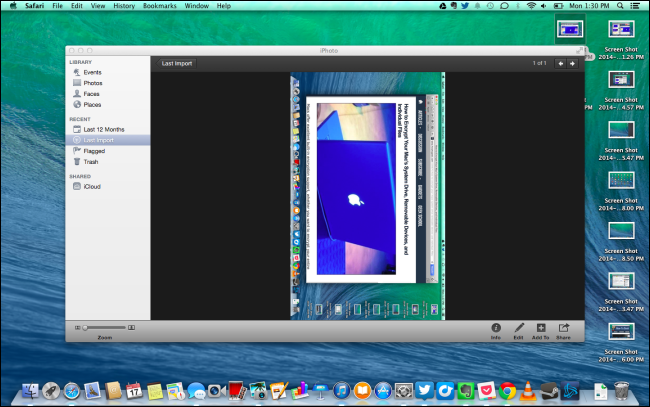Open the Window menu
Viewport: 650px width, 407px height.
(196, 6)
